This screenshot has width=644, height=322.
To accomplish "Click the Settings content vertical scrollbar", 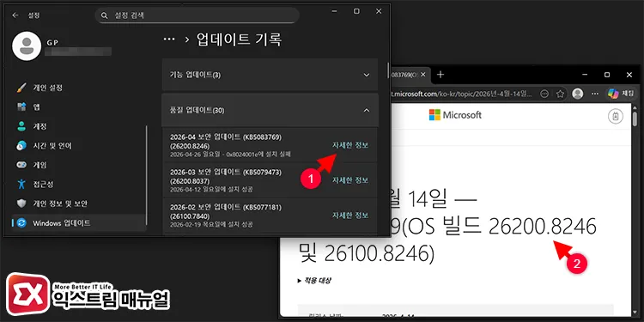I will coord(388,70).
